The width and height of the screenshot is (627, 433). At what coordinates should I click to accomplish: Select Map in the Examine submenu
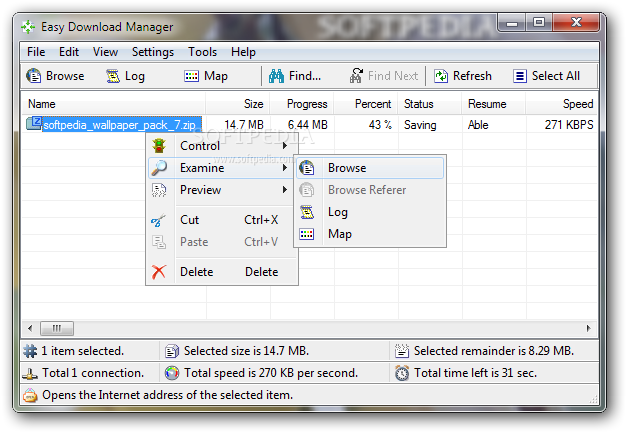[370, 234]
